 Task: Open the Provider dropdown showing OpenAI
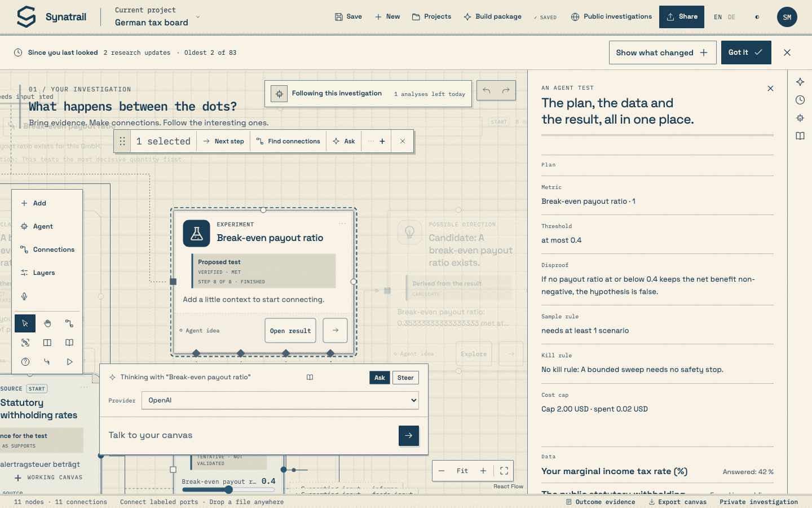(x=280, y=400)
